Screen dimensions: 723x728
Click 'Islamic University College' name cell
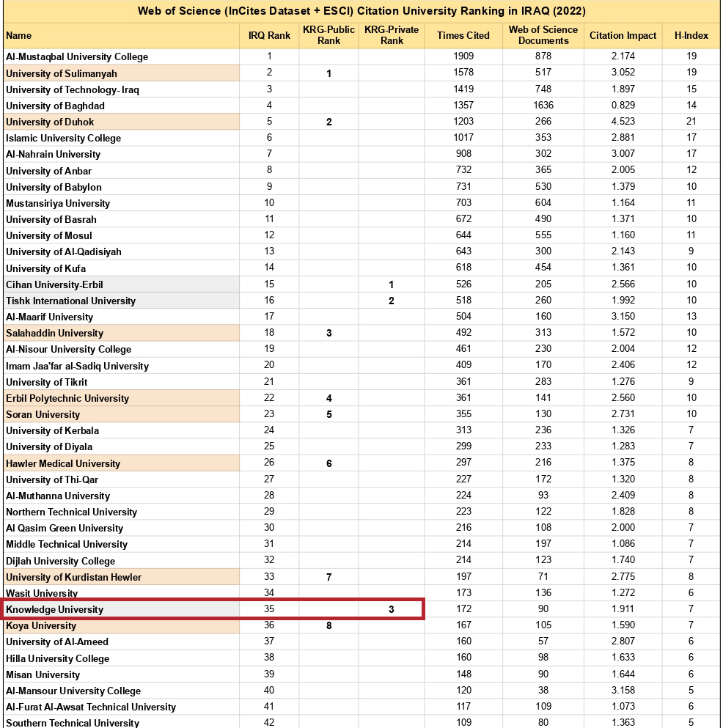122,139
